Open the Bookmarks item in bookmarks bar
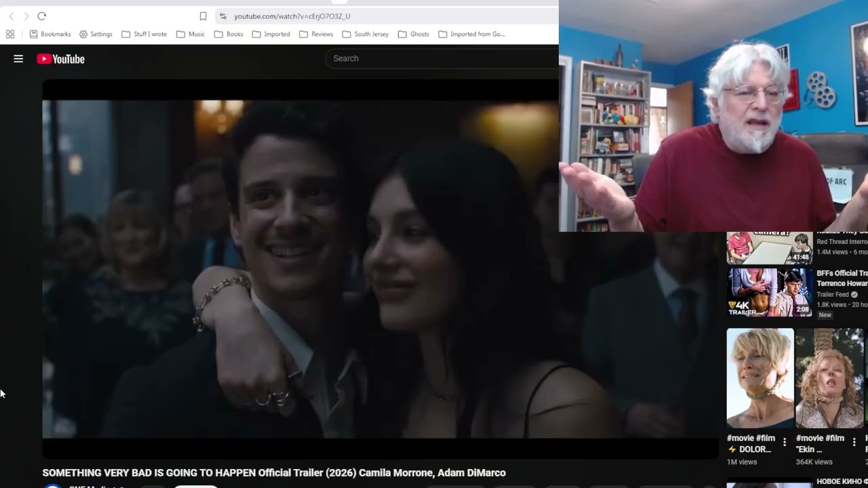 click(x=50, y=34)
